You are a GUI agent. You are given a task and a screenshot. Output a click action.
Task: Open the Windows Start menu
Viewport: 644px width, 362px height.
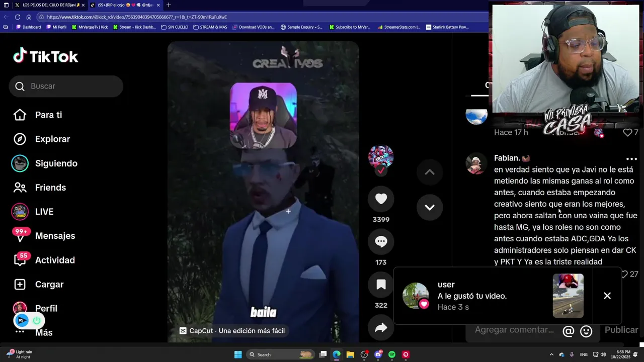[238, 354]
